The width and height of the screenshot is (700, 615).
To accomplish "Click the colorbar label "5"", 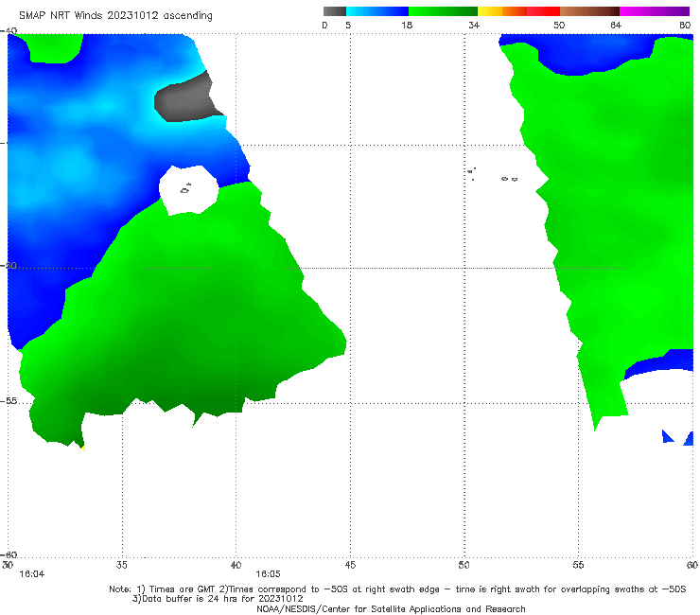I will (x=348, y=25).
